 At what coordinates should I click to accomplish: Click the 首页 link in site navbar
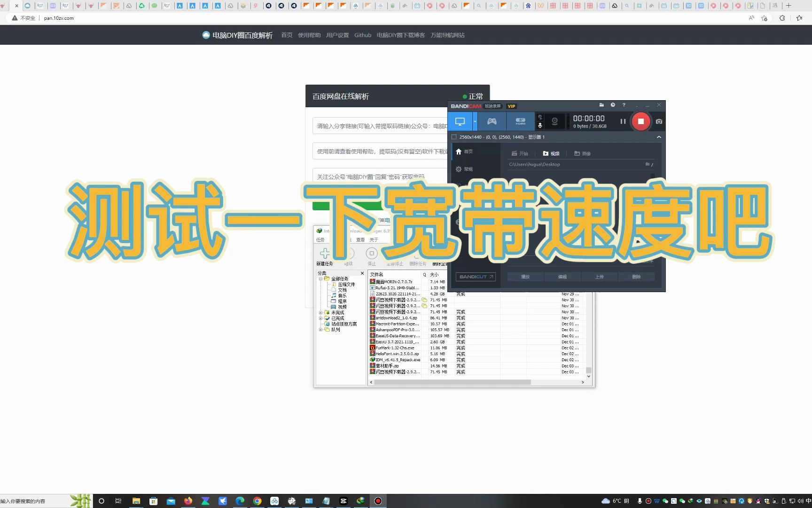tap(287, 35)
